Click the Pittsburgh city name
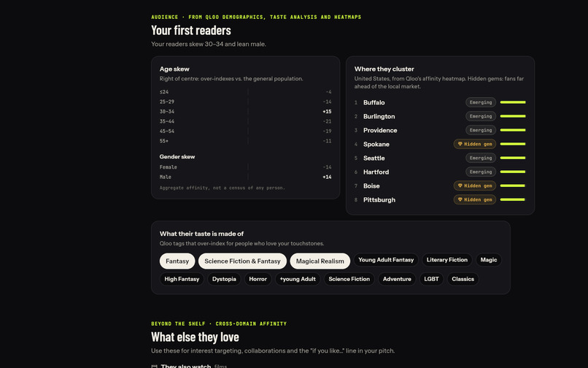 point(379,200)
